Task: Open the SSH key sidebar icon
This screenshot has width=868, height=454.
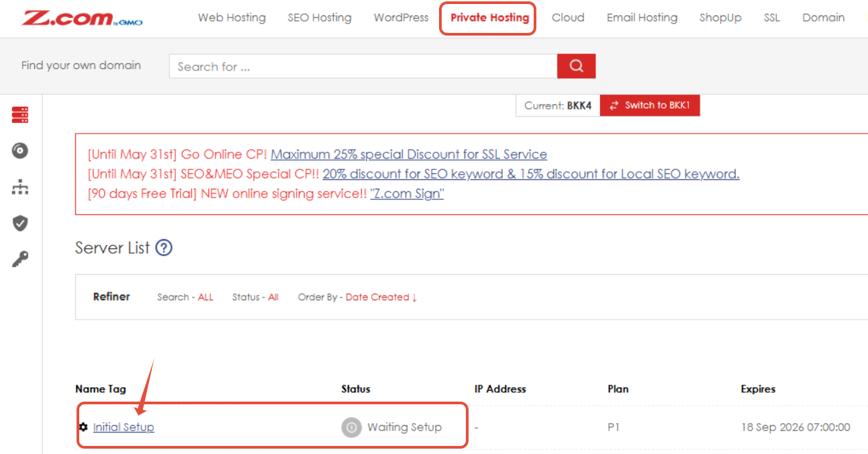Action: point(20,259)
